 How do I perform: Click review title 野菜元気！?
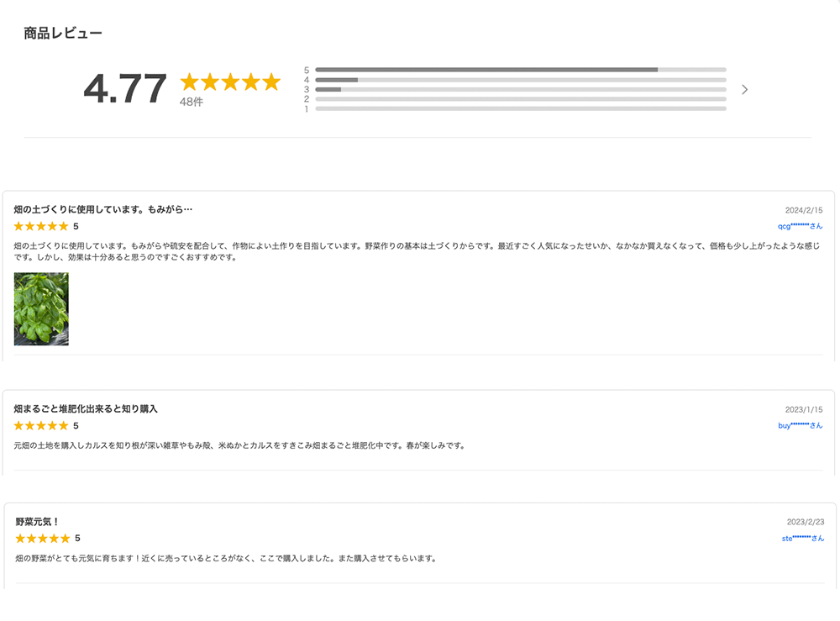pos(37,522)
